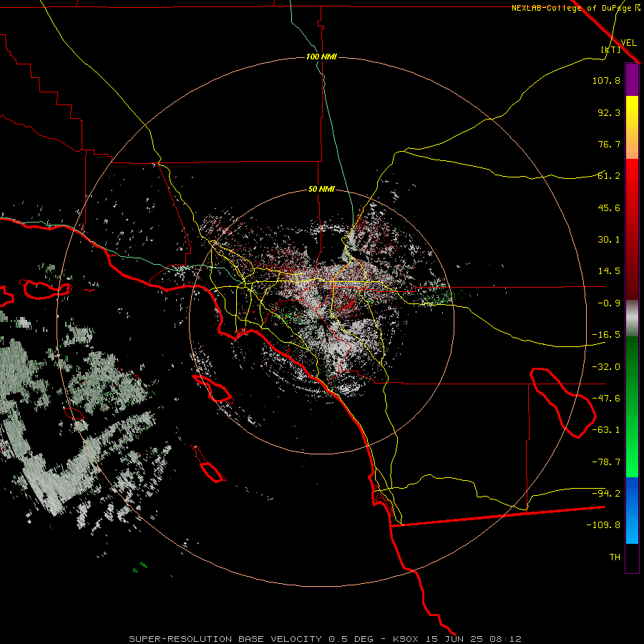This screenshot has width=644, height=644.
Task: Click the NEXLAB-College of DuPage credit text
Action: click(x=571, y=8)
